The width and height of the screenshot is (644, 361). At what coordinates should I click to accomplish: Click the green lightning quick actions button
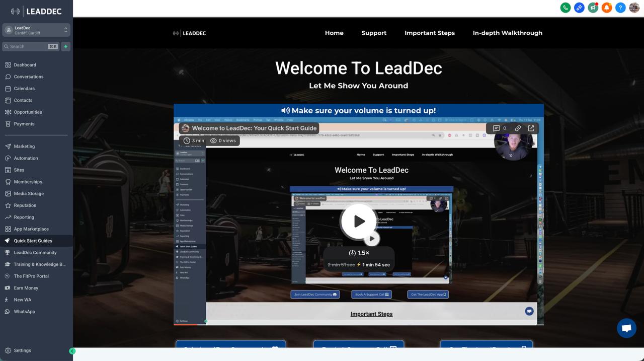[x=66, y=46]
